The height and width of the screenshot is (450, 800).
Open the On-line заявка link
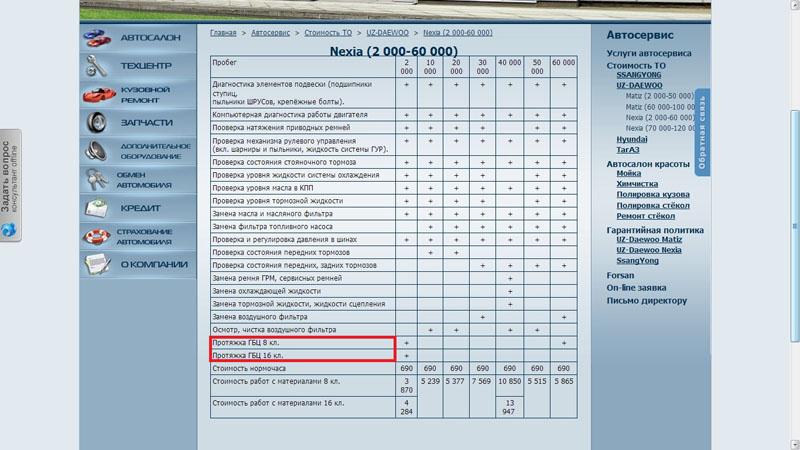[636, 287]
